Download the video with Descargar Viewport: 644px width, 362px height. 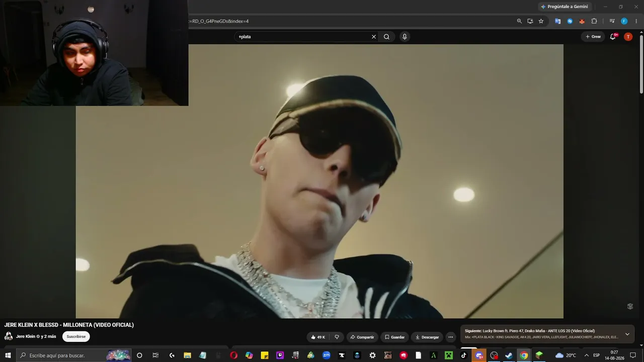(427, 337)
